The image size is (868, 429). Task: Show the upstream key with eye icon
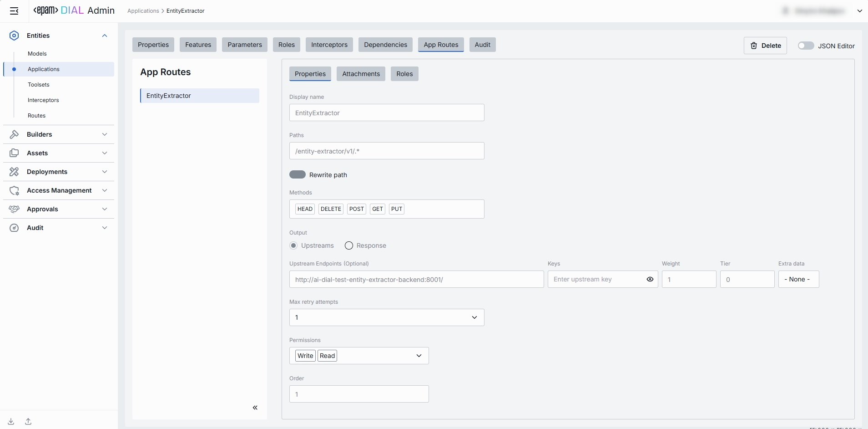(650, 279)
